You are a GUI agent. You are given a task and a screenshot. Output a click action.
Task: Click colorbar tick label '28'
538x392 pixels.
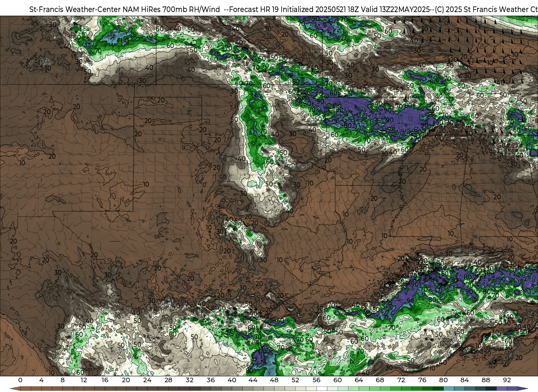coord(168,380)
